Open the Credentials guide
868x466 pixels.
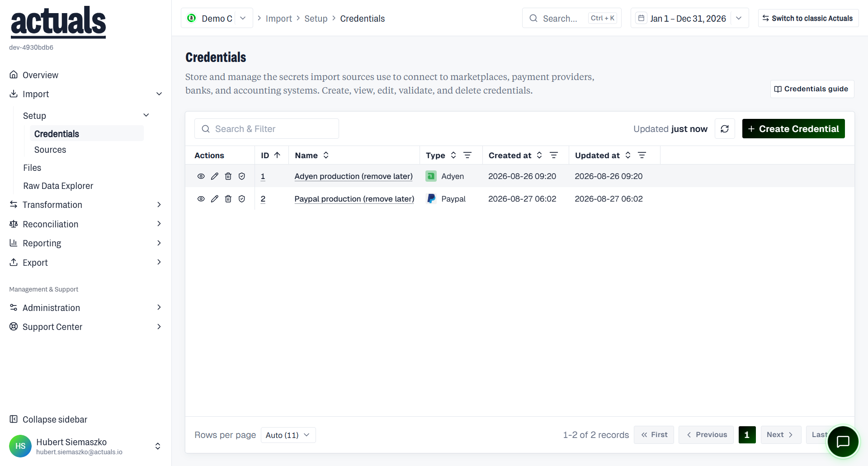(x=812, y=89)
